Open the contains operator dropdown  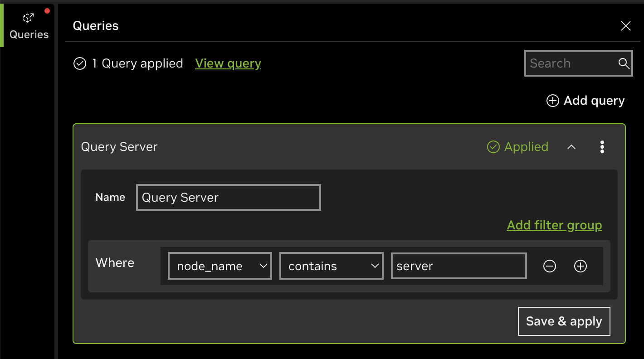(332, 266)
